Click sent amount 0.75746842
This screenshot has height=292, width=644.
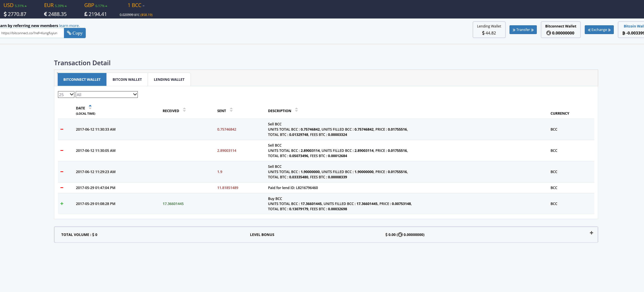226,129
